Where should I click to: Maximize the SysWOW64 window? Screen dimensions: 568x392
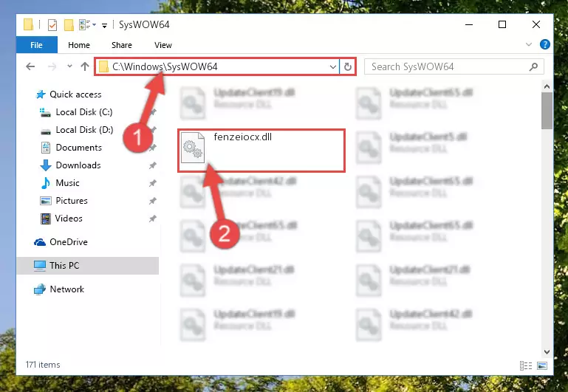(502, 24)
